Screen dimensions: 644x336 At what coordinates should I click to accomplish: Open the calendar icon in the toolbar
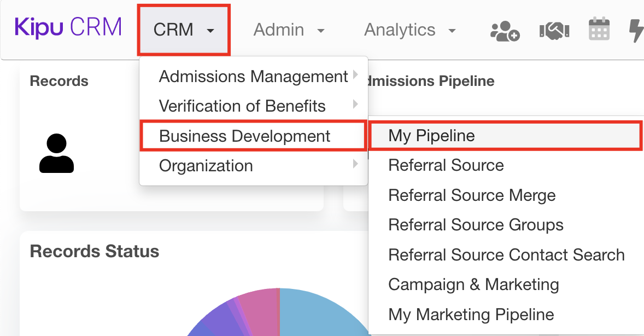tap(599, 30)
